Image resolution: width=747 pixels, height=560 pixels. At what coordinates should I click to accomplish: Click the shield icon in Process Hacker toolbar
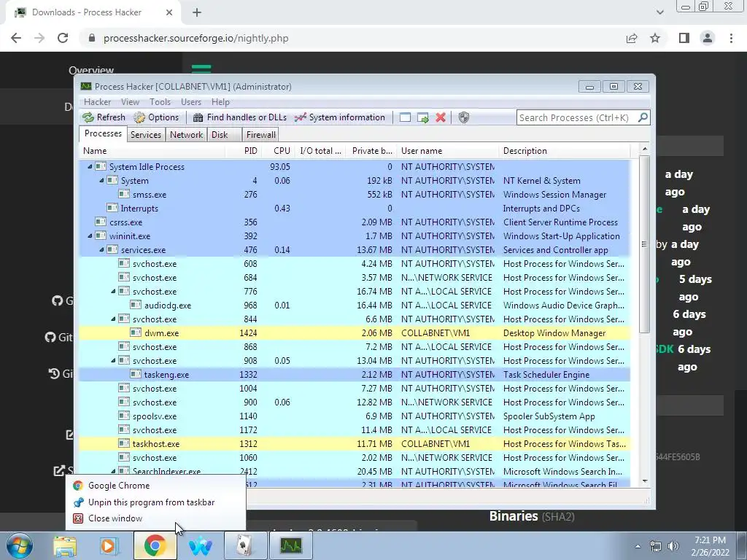click(463, 117)
